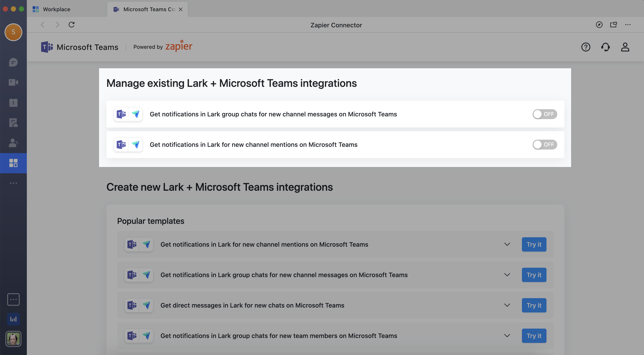Click the user avatar at sidebar bottom
Screen dimensions: 644x355
pos(13,339)
